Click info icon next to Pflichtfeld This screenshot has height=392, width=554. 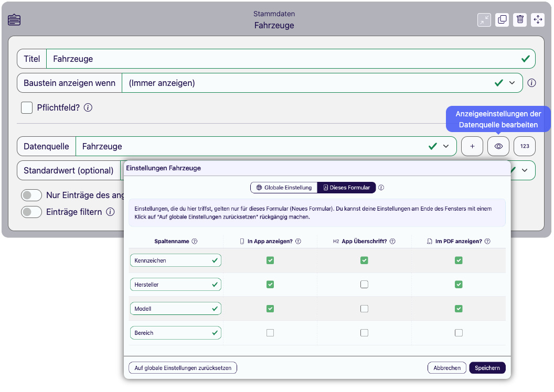tap(88, 107)
